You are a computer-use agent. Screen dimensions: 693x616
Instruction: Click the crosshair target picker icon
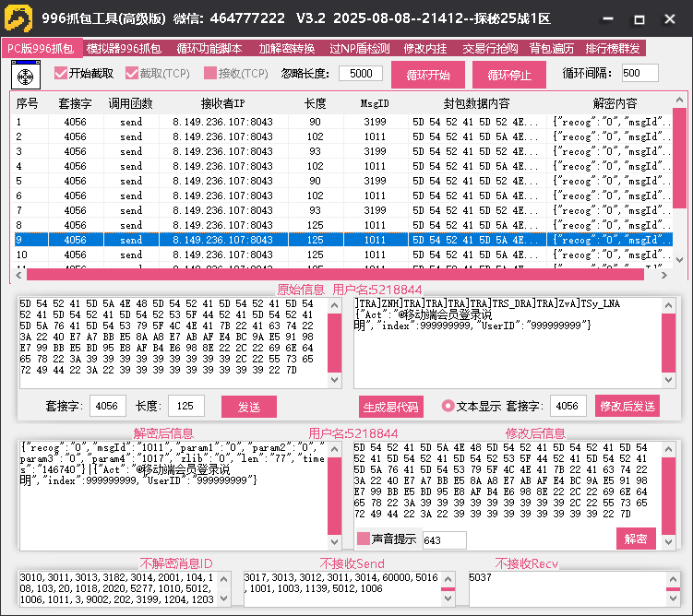[26, 74]
